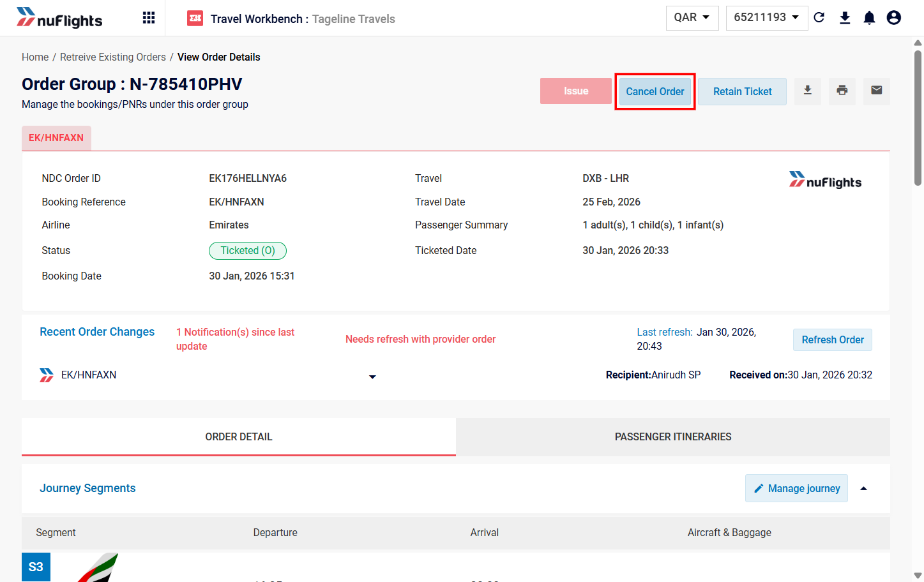Click the Cancel Order button
The height and width of the screenshot is (582, 924).
click(x=655, y=91)
